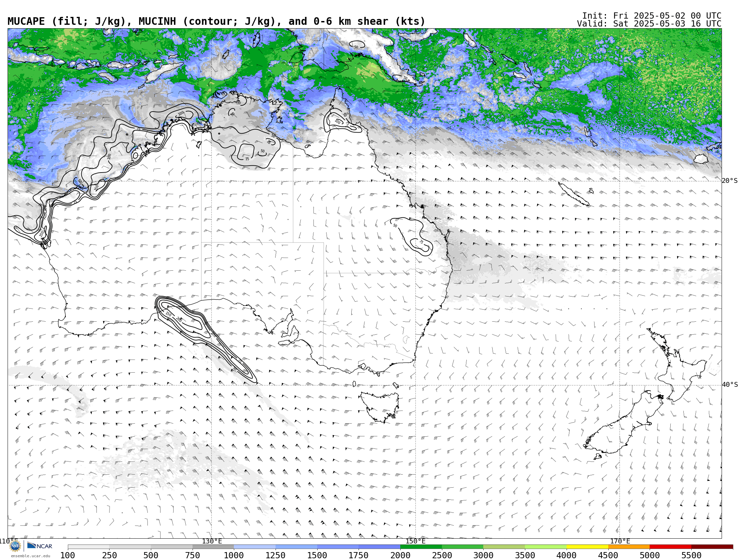The height and width of the screenshot is (560, 744).
Task: Click the colorbar value 100
Action: [x=68, y=556]
